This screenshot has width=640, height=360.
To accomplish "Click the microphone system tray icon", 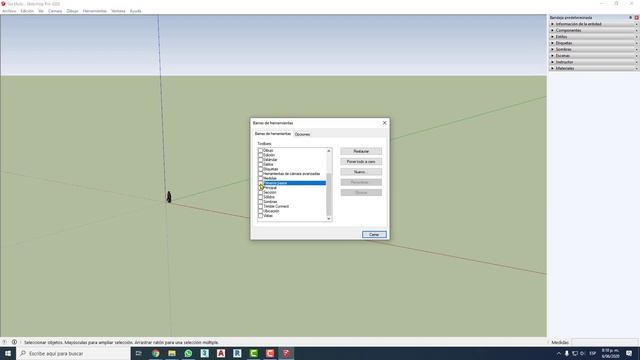I will 567,353.
